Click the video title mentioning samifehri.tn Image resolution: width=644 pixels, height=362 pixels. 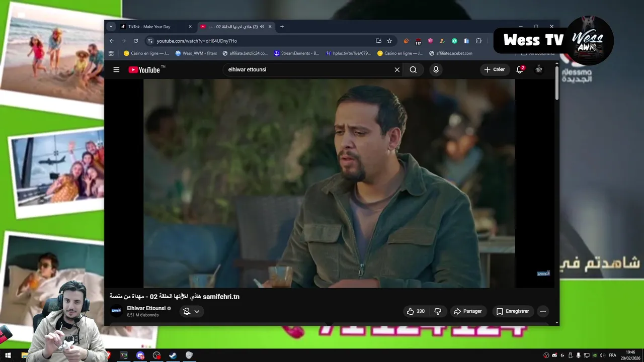(x=175, y=297)
